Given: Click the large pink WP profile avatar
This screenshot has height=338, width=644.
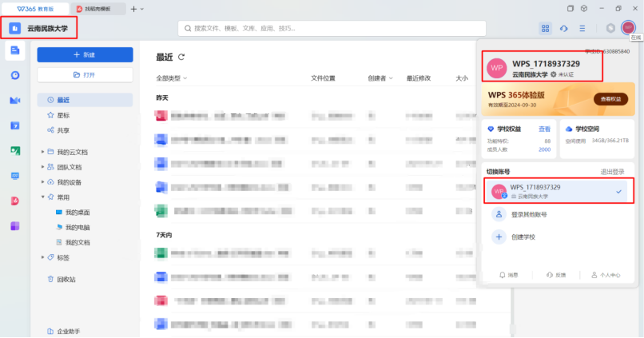Looking at the screenshot, I should pyautogui.click(x=497, y=68).
